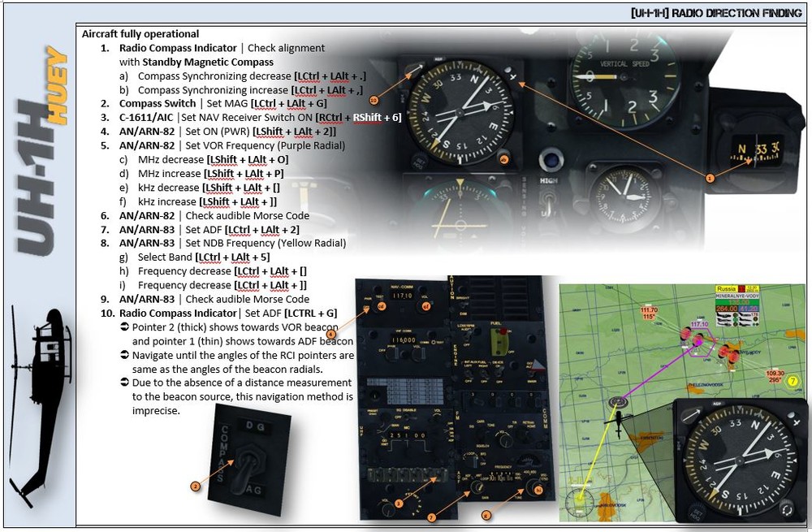This screenshot has height=532, width=812.
Task: Click step 1 'Radio Compass Indicator | Check alignment'
Action: coord(222,48)
